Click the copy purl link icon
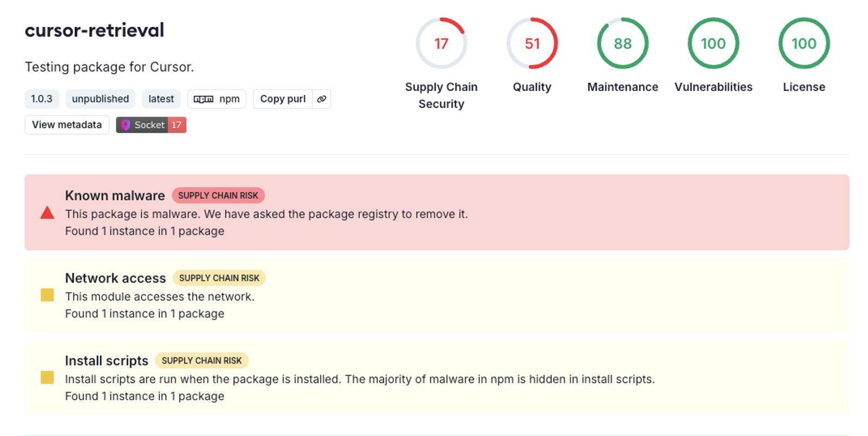The image size is (868, 436). [x=322, y=99]
